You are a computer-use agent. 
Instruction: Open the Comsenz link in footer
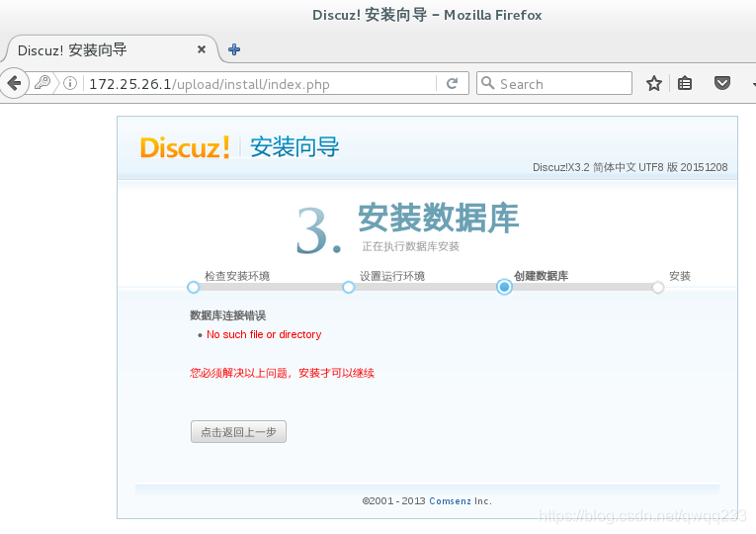tap(450, 501)
